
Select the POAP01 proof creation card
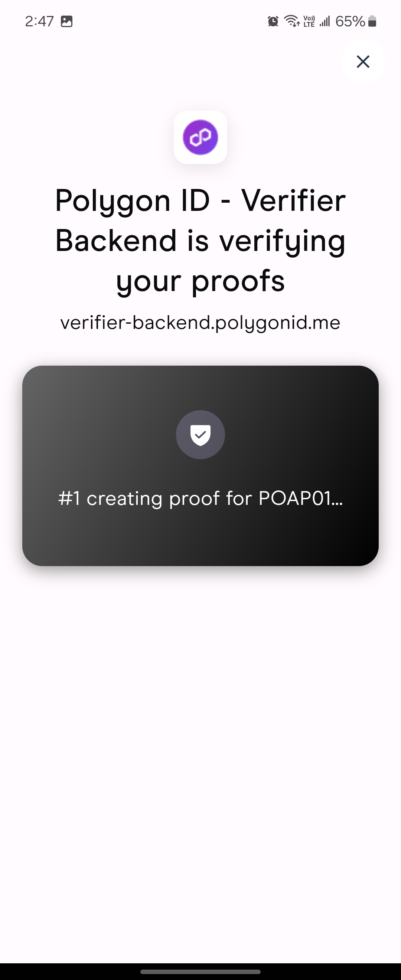pos(200,465)
